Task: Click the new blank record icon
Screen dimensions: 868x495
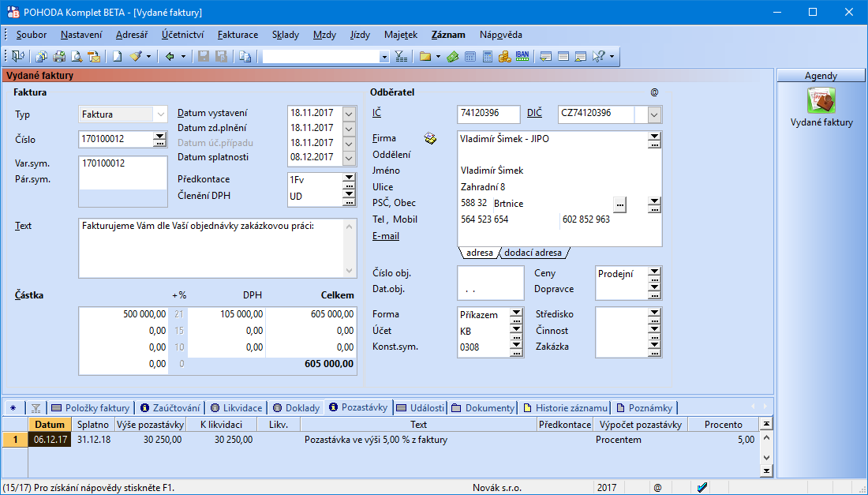Action: pos(118,56)
